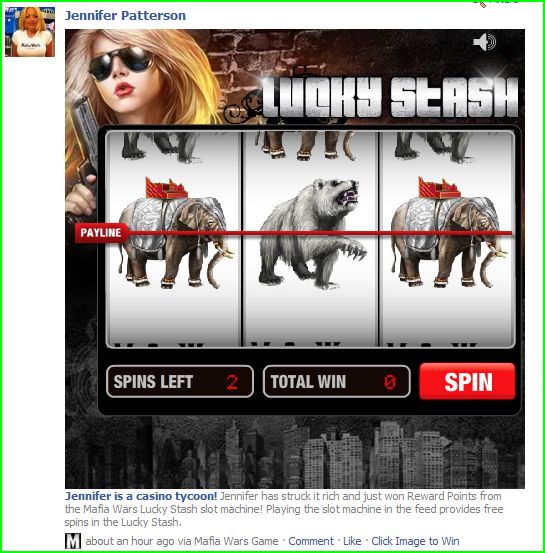Click the TOTAL WIN counter box
Viewport: 545px width, 553px height.
337,382
